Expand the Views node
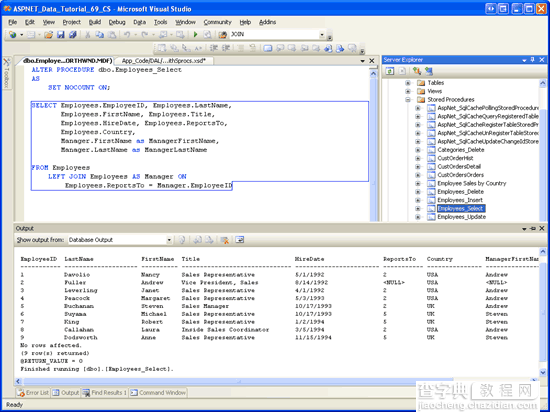The width and height of the screenshot is (550, 412). 408,91
